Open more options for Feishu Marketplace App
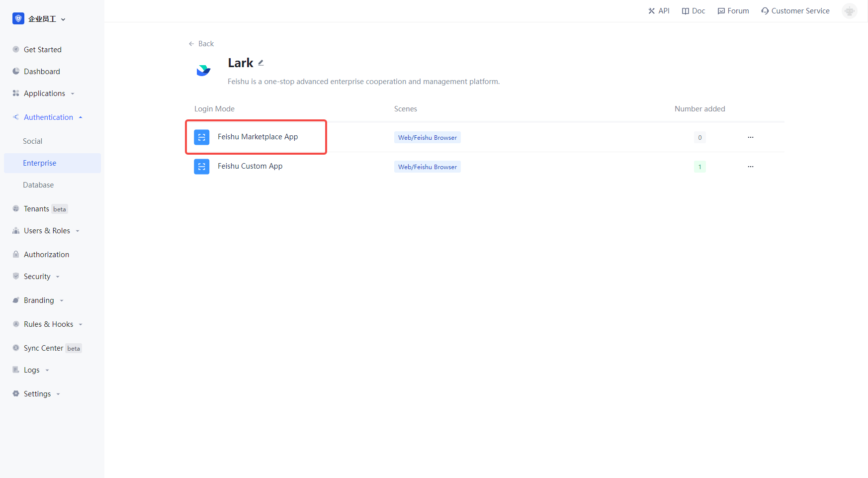Viewport: 868px width, 478px height. coord(750,137)
